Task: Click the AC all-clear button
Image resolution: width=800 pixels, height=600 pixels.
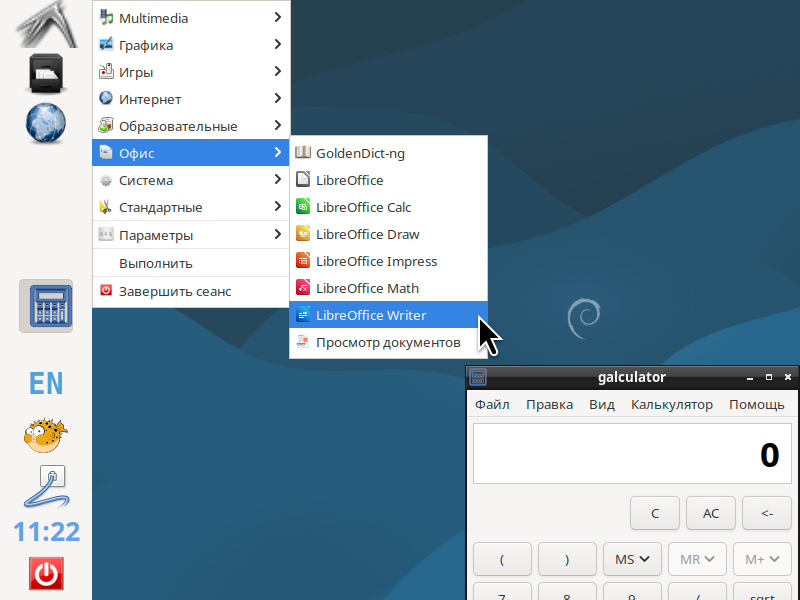Action: (711, 513)
